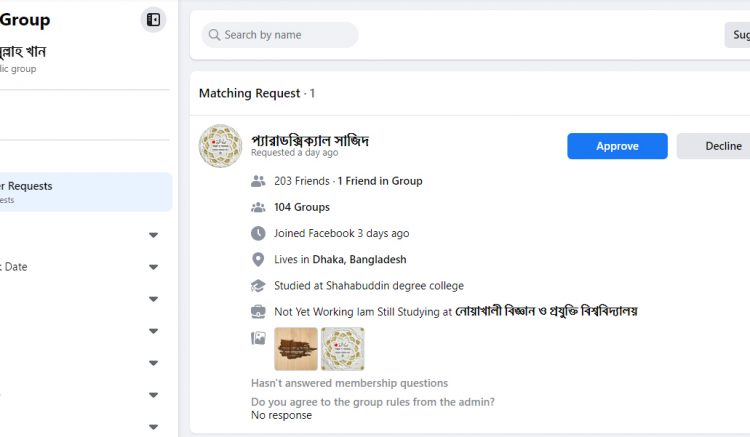Collapse the left sidebar panel icon
Image resolution: width=750 pixels, height=437 pixels.
153,19
